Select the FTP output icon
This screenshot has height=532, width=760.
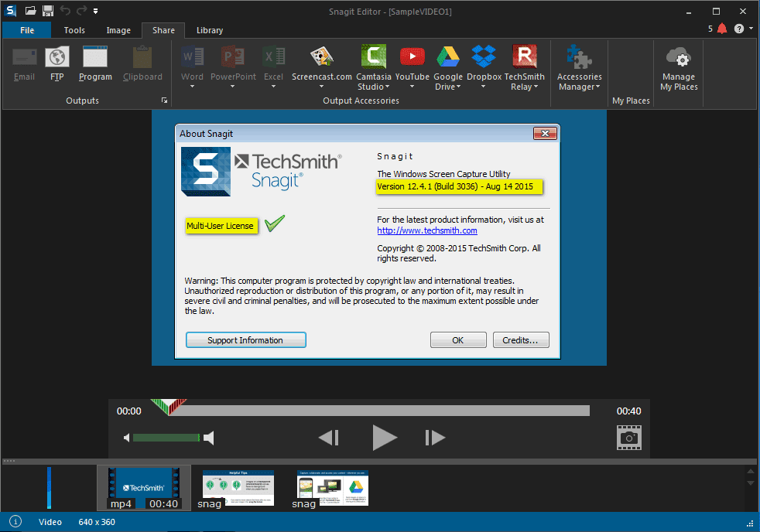pos(57,57)
